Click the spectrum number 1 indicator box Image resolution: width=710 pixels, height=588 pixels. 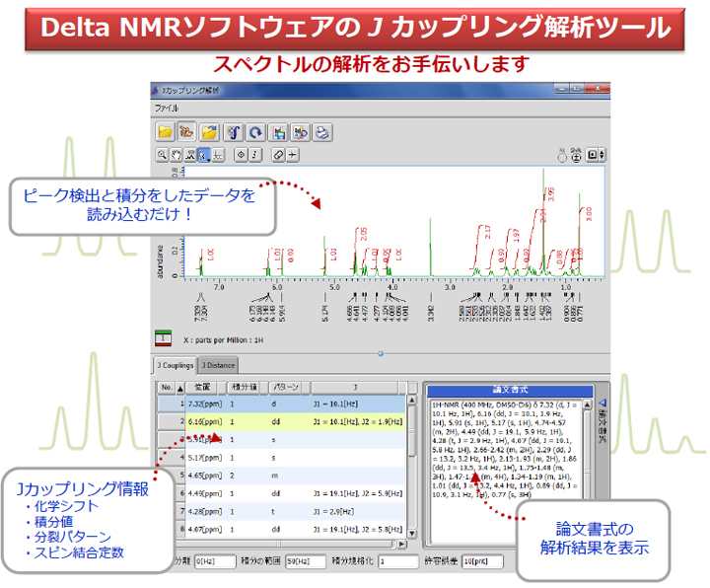(163, 338)
